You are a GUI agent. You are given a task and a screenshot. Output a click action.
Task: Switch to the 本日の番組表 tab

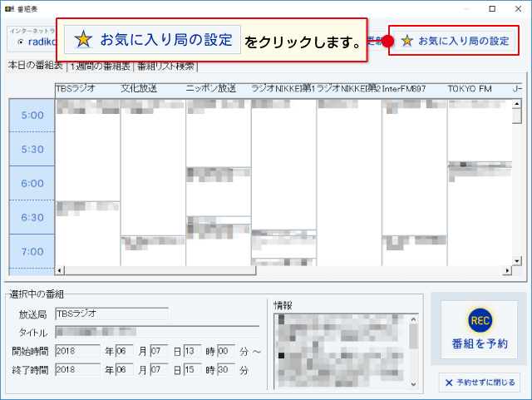[x=35, y=65]
